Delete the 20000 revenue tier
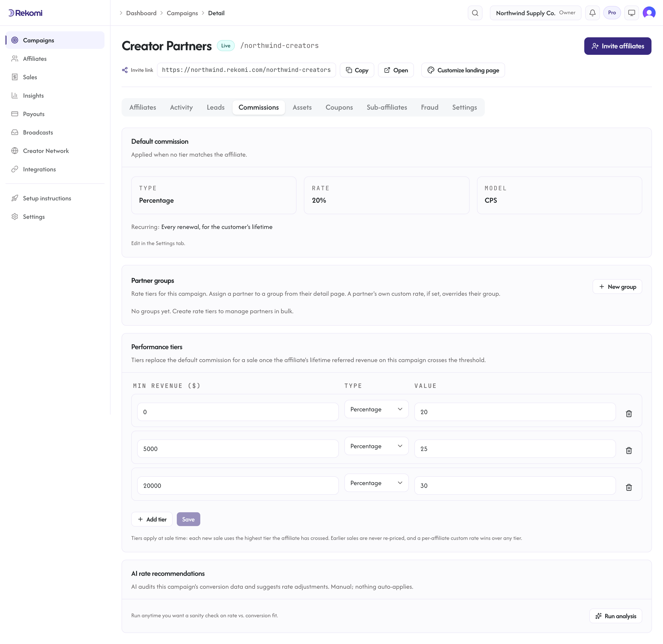Screen dimensions: 663x644 click(628, 487)
